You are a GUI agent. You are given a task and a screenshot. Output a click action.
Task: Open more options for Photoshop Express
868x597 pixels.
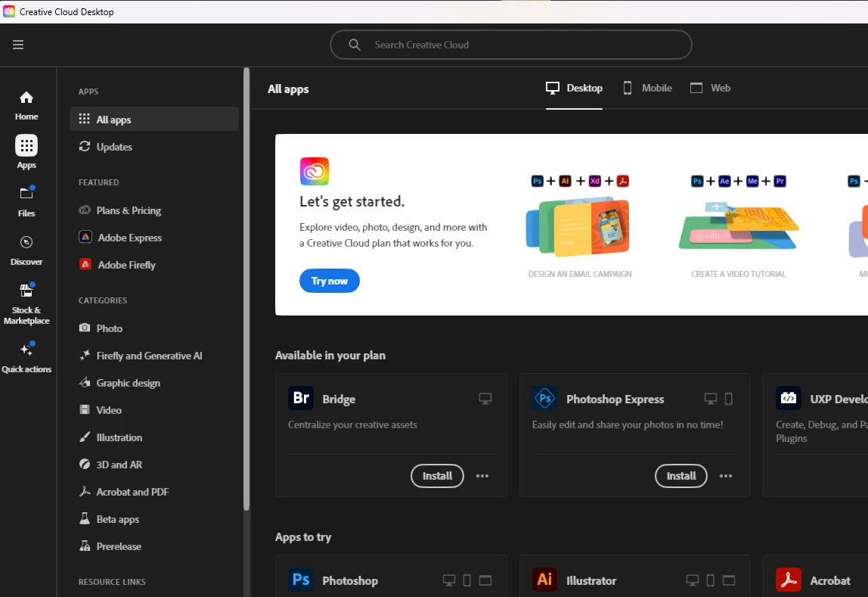pyautogui.click(x=726, y=476)
